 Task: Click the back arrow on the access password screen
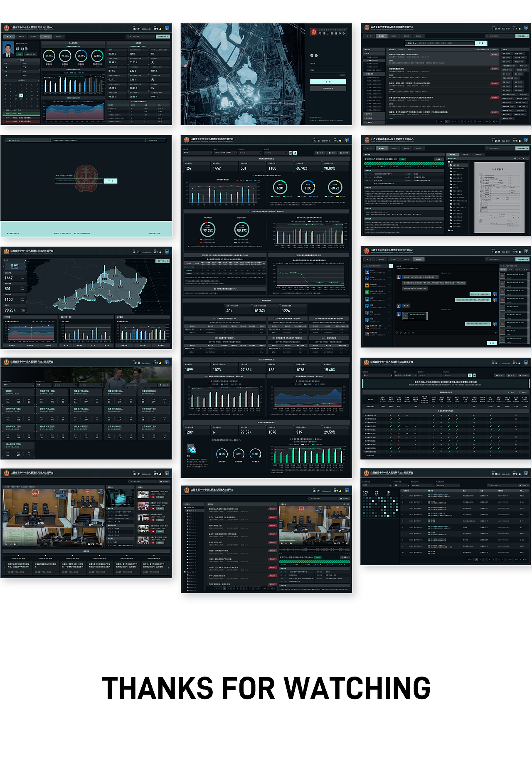click(x=9, y=140)
